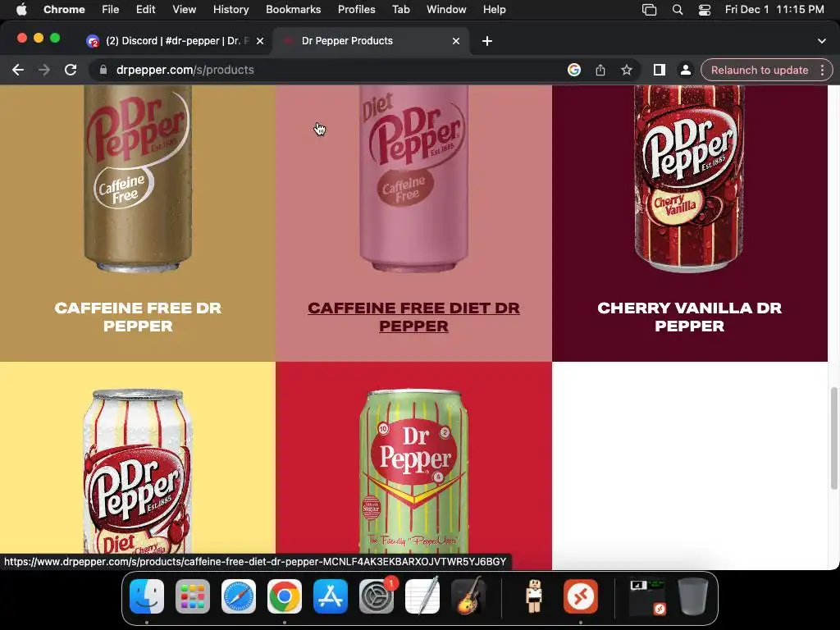View site info via the padlock icon

[x=103, y=70]
